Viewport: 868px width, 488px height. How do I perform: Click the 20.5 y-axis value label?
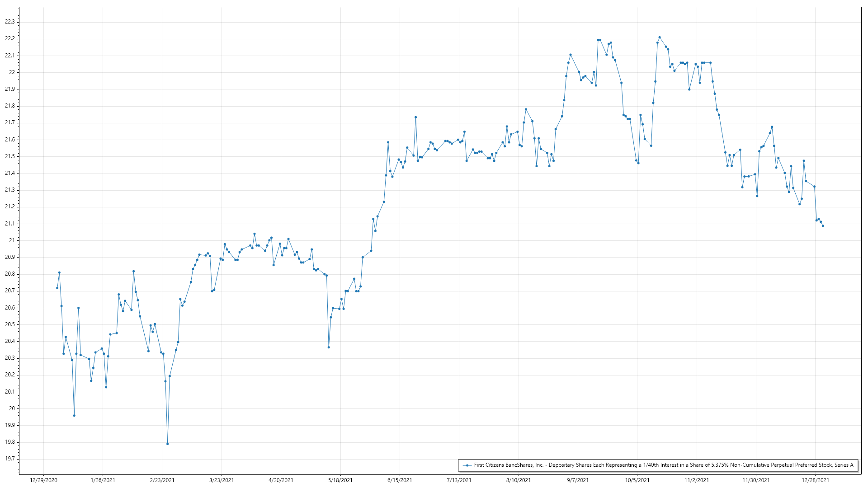point(10,324)
